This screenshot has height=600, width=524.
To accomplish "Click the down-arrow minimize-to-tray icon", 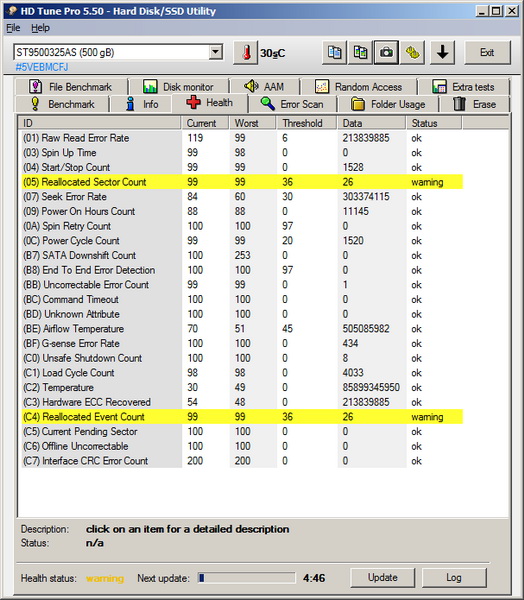I will (x=442, y=52).
